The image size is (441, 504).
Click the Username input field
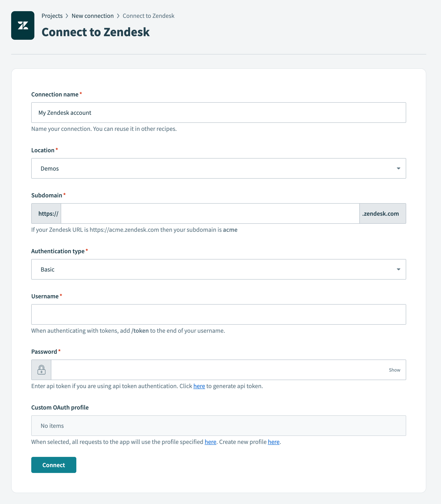pyautogui.click(x=218, y=314)
